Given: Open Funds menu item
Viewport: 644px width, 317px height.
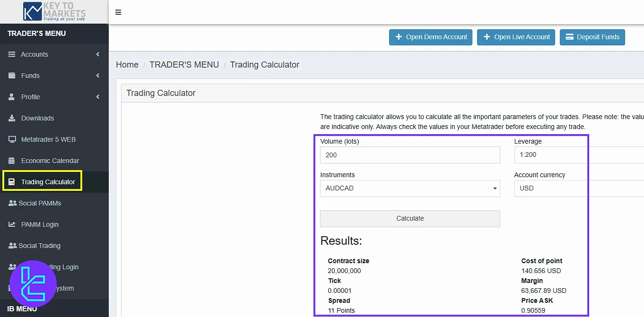Looking at the screenshot, I should click(54, 76).
